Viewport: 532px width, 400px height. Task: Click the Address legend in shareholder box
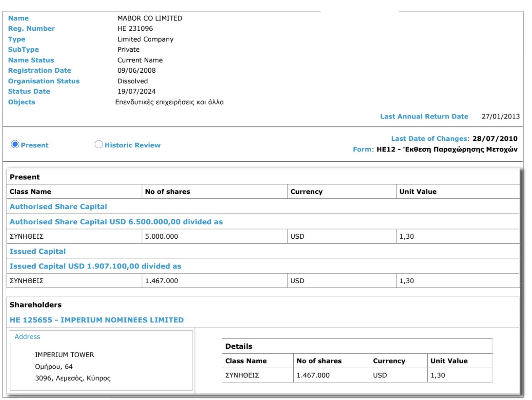[x=27, y=337]
